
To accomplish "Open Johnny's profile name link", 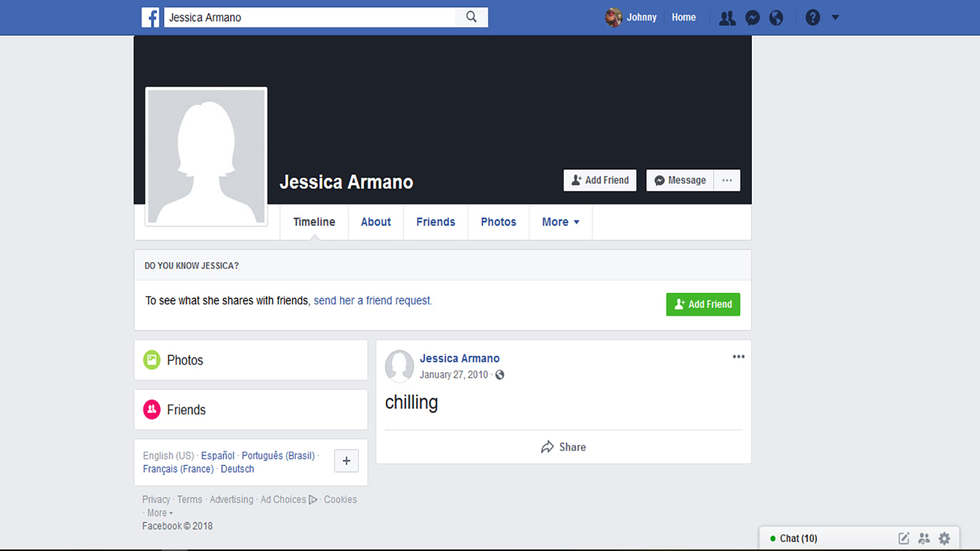I will pos(641,17).
